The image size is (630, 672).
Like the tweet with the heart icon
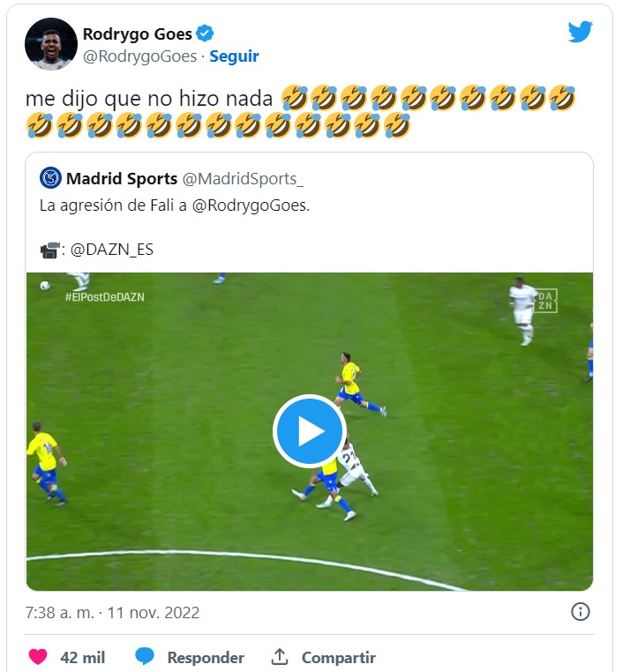(38, 657)
